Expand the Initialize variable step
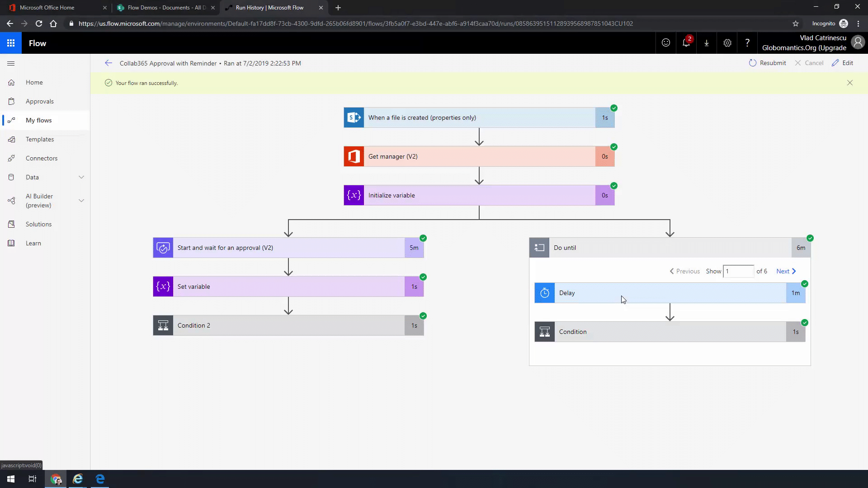Image resolution: width=868 pixels, height=488 pixels. [479, 195]
